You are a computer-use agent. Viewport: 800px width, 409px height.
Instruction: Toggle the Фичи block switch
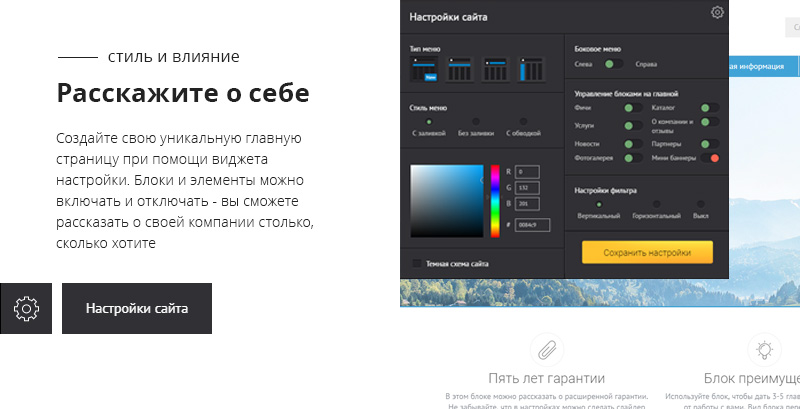(x=633, y=108)
